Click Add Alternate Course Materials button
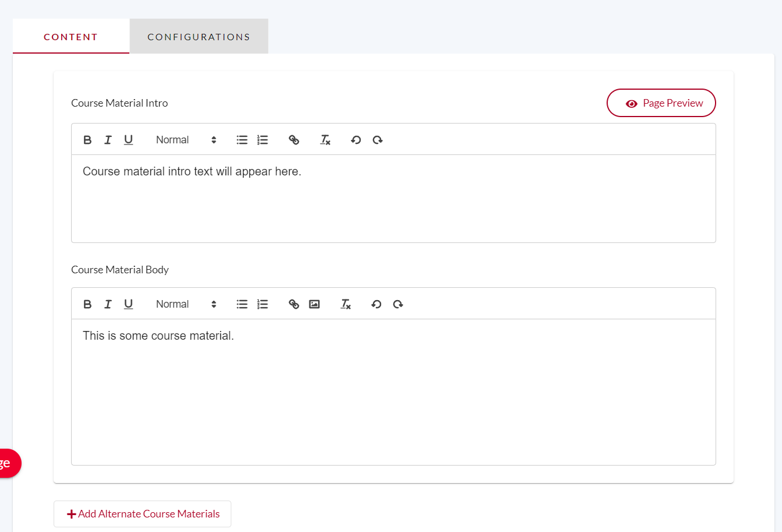Screen dimensions: 782x532 pyautogui.click(x=142, y=514)
